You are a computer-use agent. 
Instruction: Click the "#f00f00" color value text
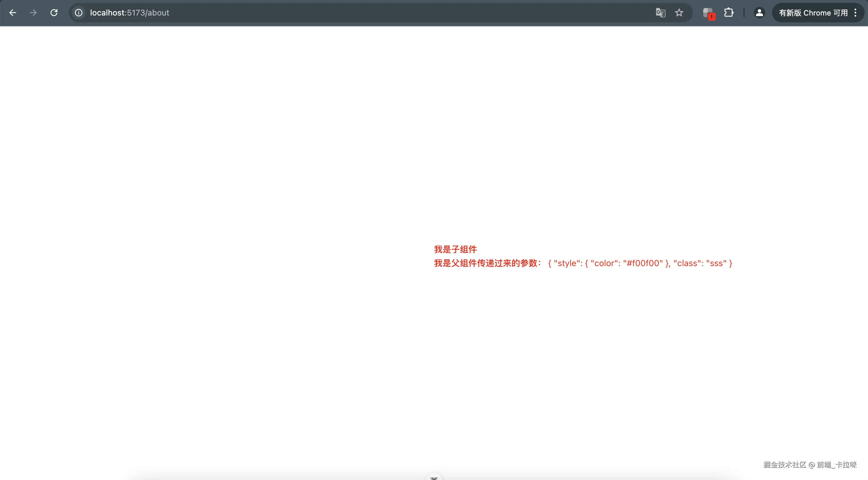643,263
